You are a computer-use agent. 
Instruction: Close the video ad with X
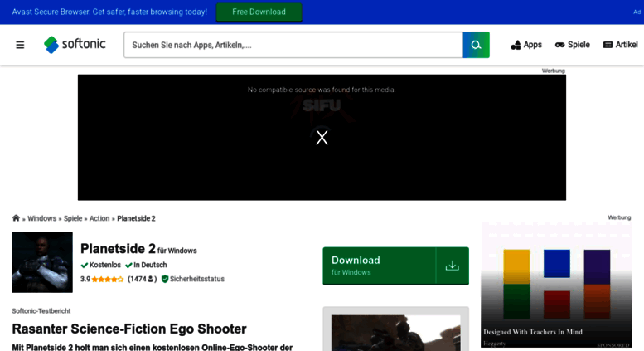[322, 138]
